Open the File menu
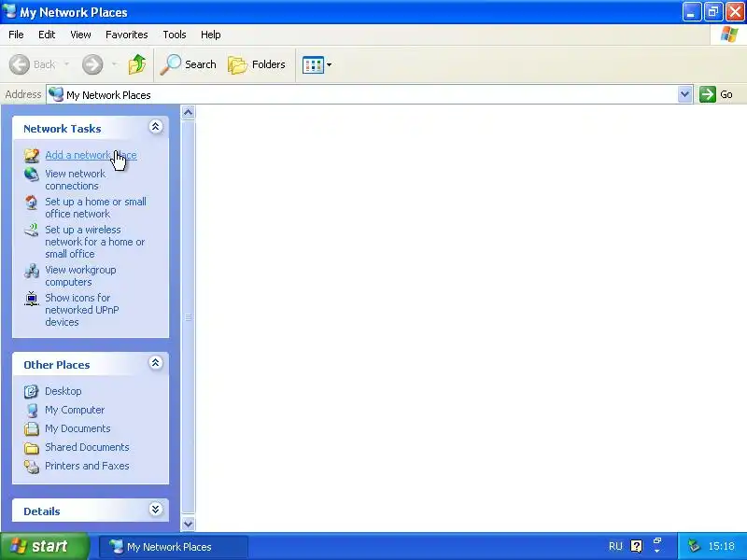The image size is (747, 560). 16,35
